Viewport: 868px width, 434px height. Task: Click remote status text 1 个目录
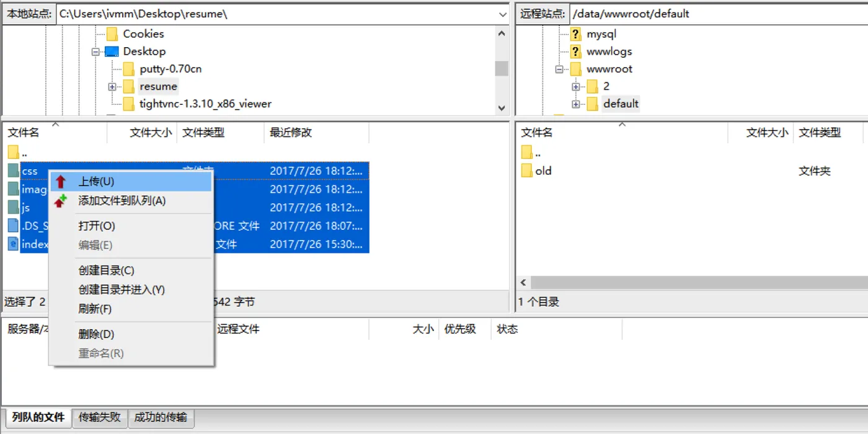click(539, 302)
